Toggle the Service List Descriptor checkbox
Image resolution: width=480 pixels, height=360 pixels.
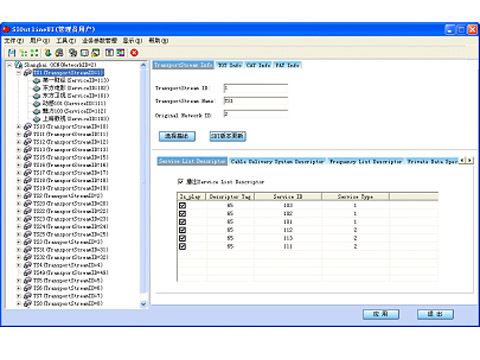(180, 181)
